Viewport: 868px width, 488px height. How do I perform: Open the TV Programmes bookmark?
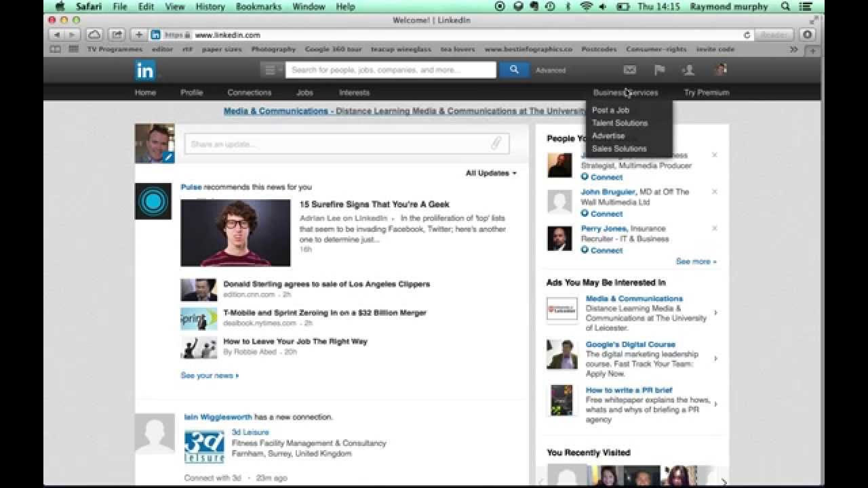pos(115,49)
